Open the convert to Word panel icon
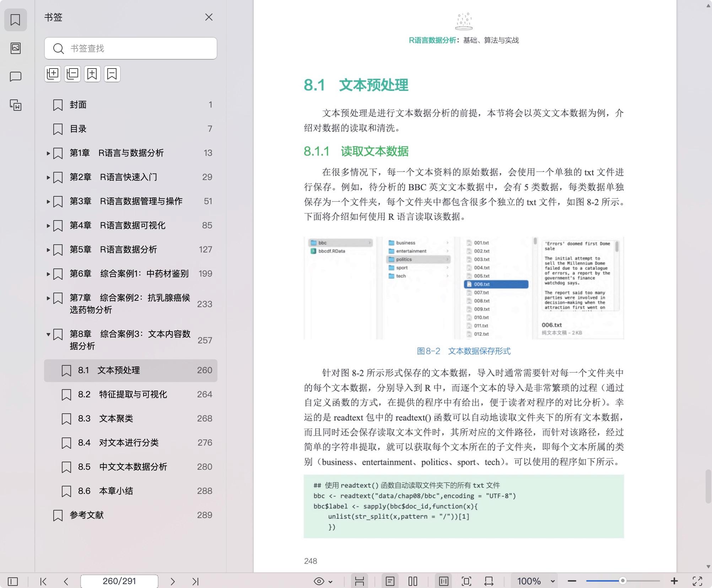Screen dimensions: 712x588 (15, 105)
